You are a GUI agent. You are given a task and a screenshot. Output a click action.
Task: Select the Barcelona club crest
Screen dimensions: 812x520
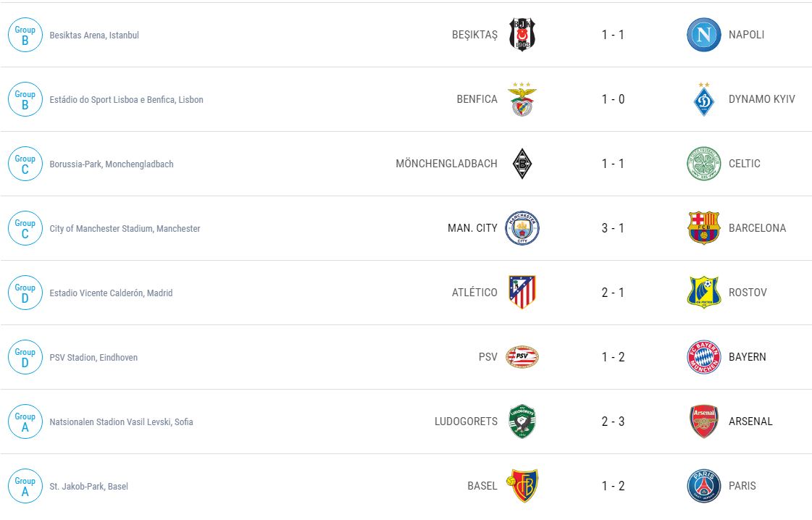tap(703, 228)
